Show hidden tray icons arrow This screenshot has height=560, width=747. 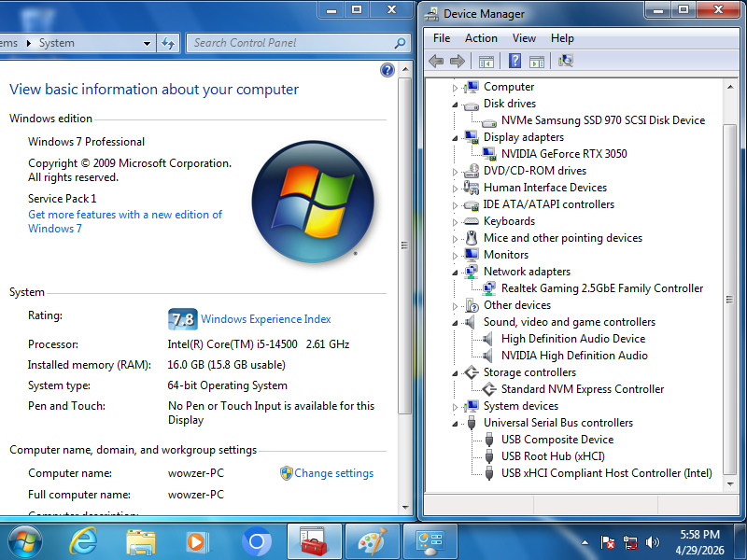coord(585,542)
